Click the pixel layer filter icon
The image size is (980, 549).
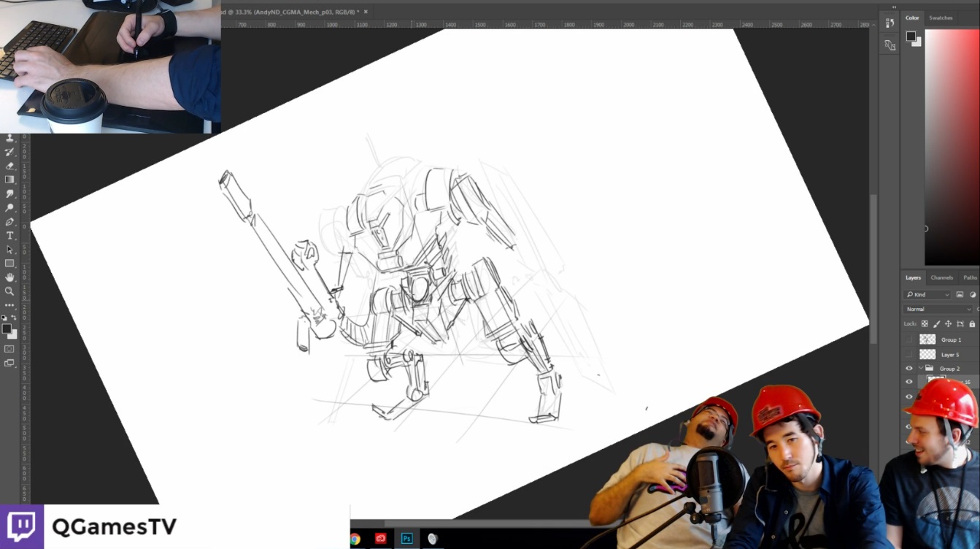click(960, 294)
